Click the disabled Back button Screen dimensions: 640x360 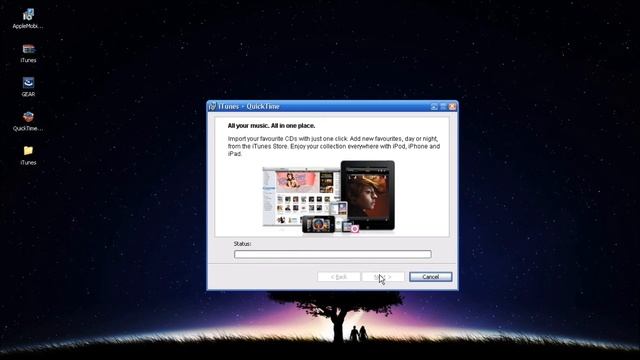click(x=338, y=277)
